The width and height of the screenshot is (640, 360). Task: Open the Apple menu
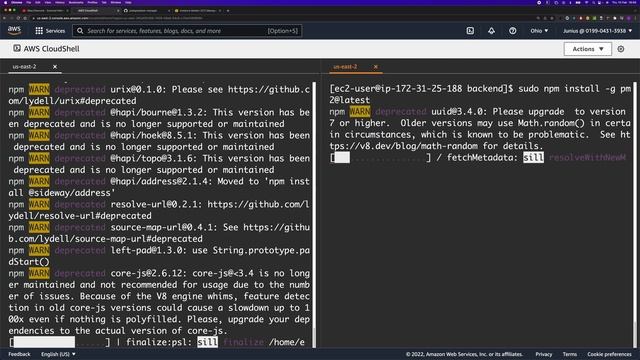(5, 2)
